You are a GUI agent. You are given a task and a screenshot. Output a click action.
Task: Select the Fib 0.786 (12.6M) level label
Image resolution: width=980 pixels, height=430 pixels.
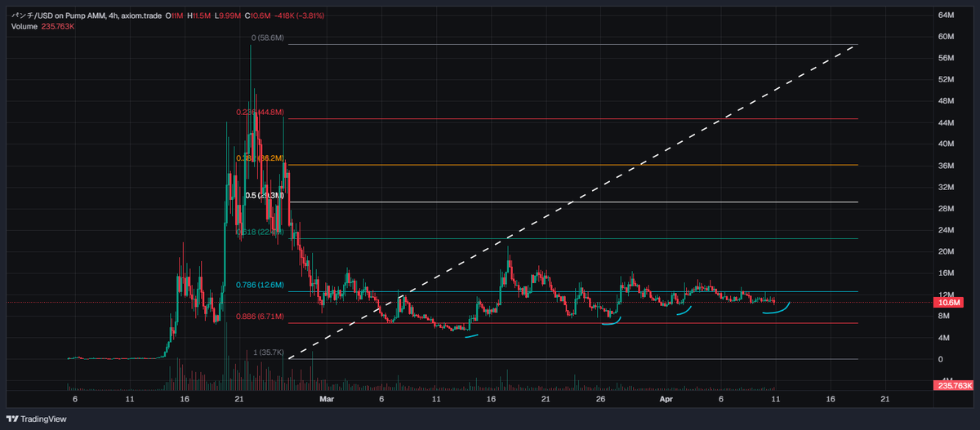tap(260, 286)
